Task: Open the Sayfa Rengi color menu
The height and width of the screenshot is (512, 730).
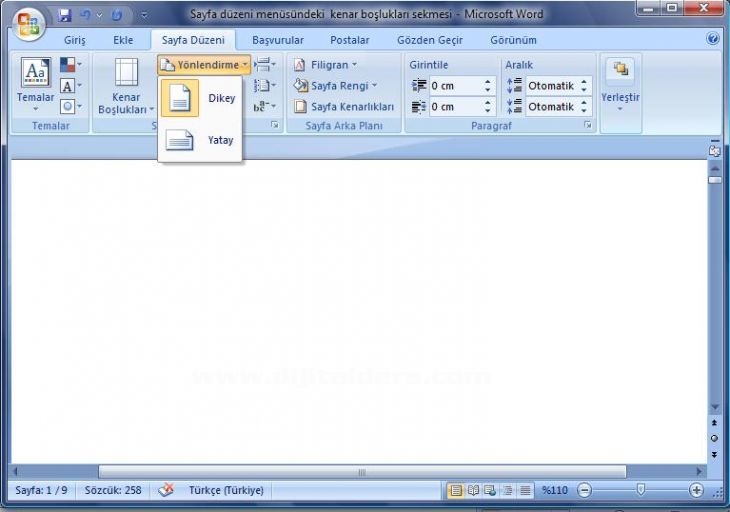Action: tap(335, 86)
